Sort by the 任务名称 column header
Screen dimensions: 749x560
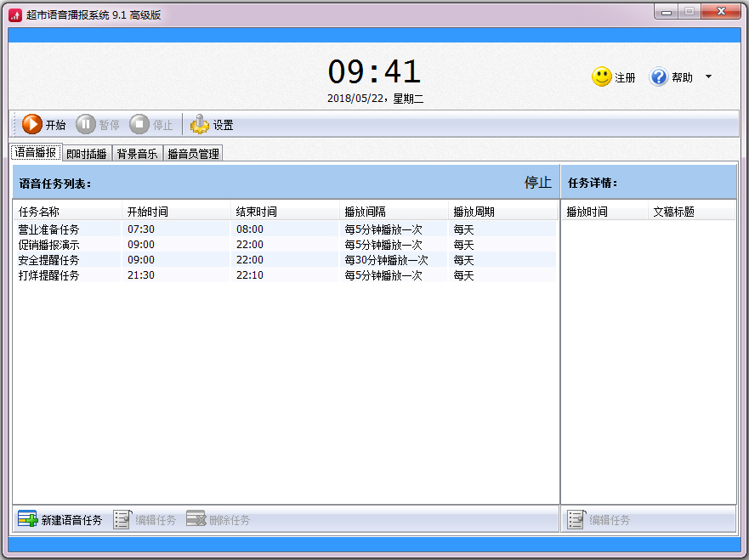click(x=67, y=212)
